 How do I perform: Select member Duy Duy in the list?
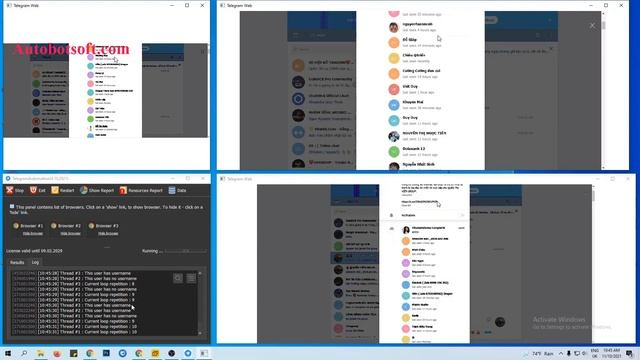pos(420,120)
